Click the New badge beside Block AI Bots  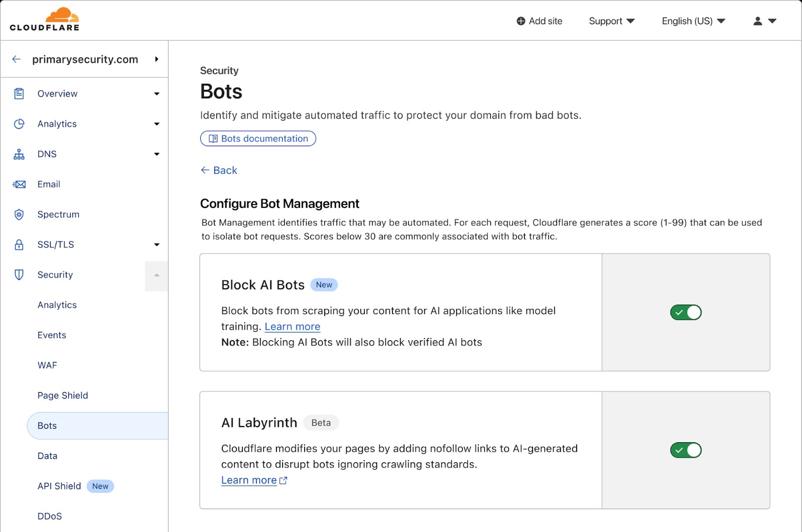[x=324, y=285]
